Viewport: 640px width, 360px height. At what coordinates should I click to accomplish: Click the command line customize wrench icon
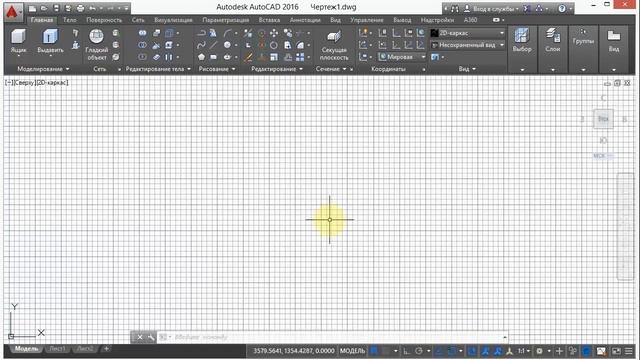(x=151, y=337)
